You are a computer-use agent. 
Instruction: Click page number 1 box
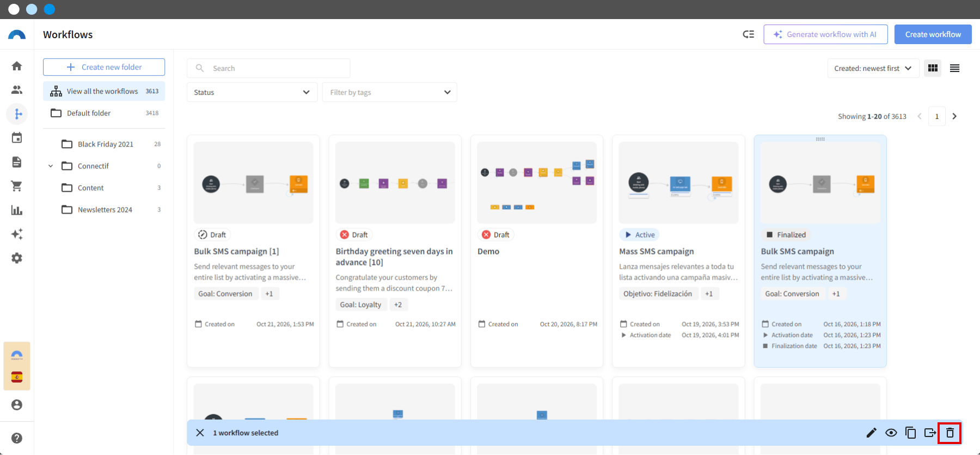pos(937,116)
